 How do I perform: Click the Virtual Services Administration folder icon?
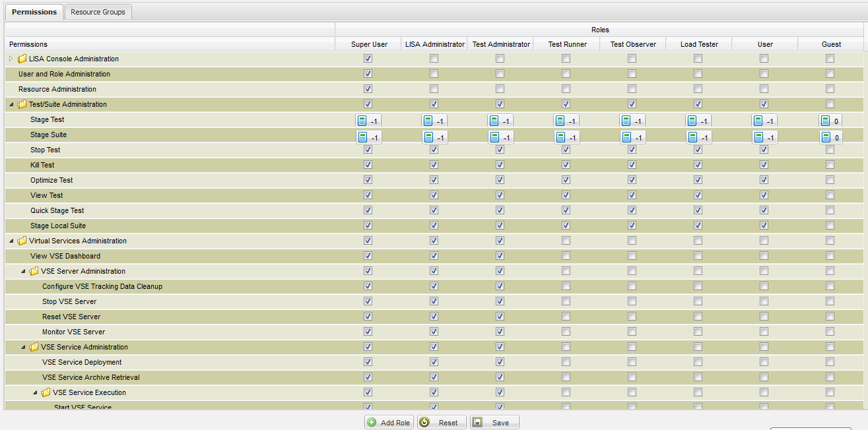pos(22,241)
